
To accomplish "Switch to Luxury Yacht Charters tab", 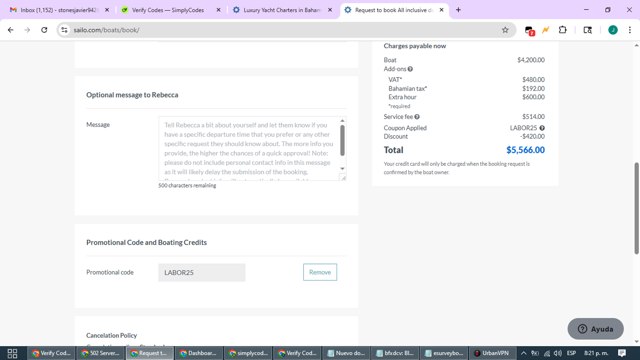I will [x=283, y=10].
